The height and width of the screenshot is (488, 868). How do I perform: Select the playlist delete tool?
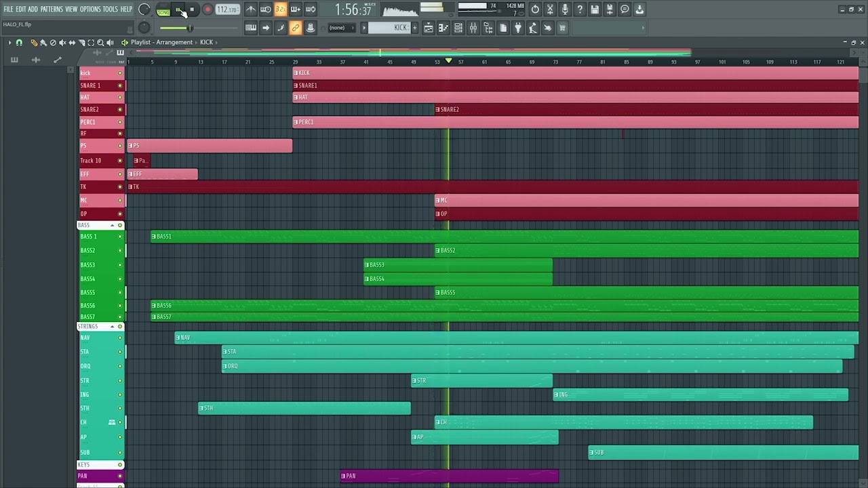(x=53, y=43)
